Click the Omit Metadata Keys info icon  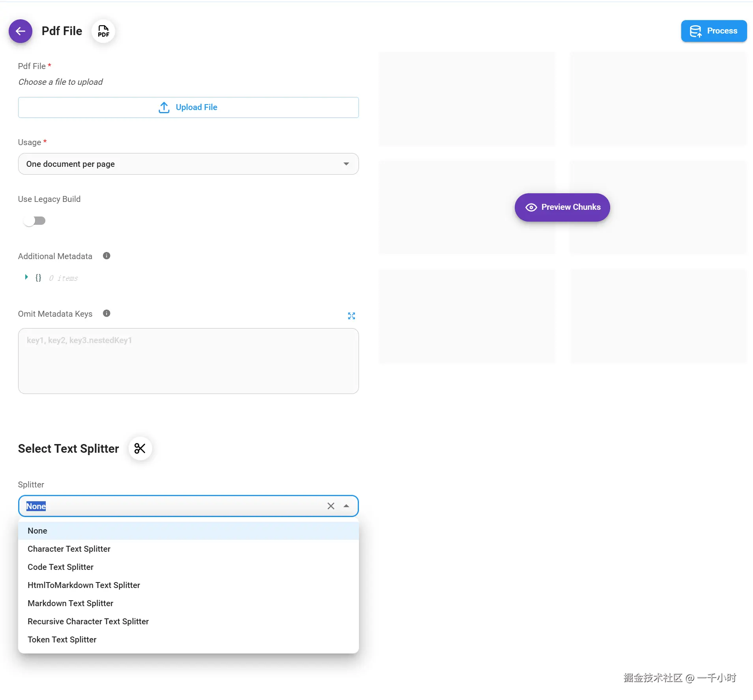pos(107,314)
